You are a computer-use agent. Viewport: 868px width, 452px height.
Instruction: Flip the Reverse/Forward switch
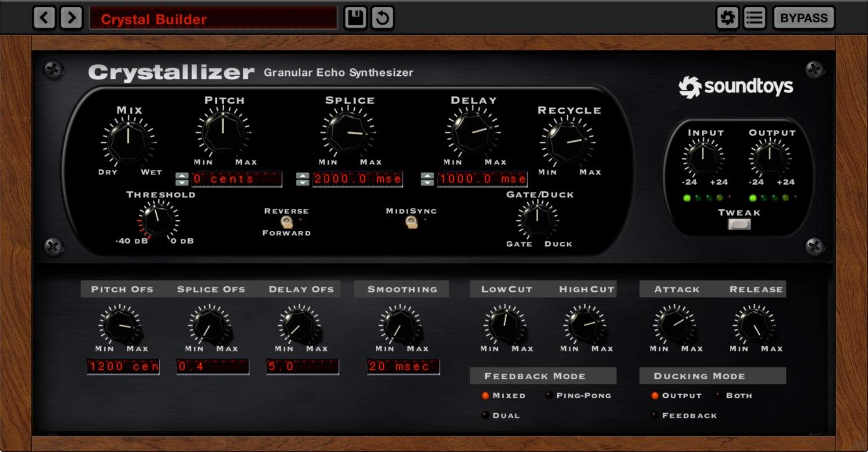coord(286,222)
